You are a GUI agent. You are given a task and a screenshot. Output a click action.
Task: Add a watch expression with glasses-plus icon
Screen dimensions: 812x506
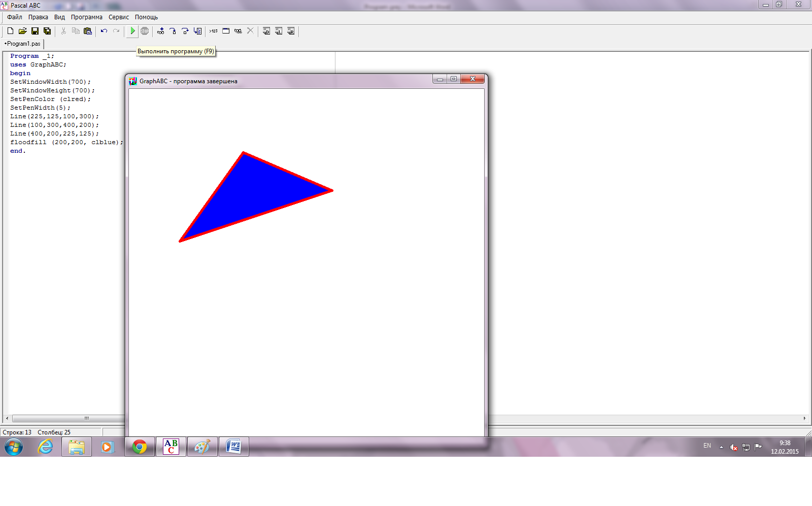coord(161,31)
